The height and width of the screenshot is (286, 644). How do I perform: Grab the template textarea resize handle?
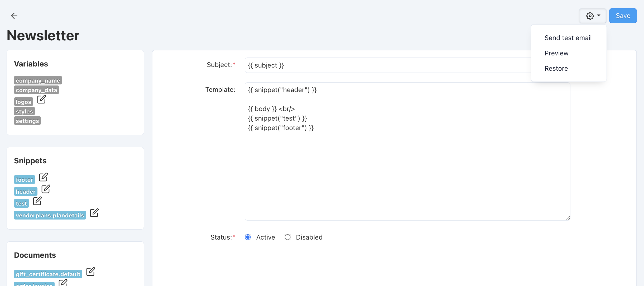pyautogui.click(x=568, y=218)
